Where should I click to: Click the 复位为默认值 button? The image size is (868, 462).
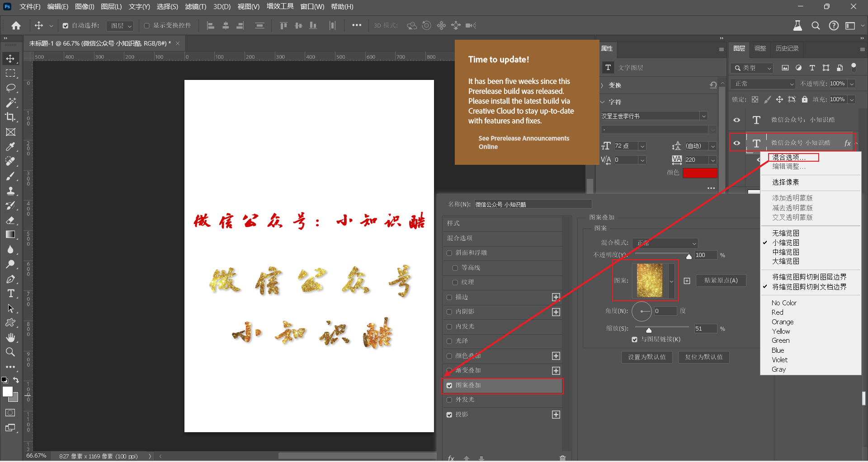point(704,357)
